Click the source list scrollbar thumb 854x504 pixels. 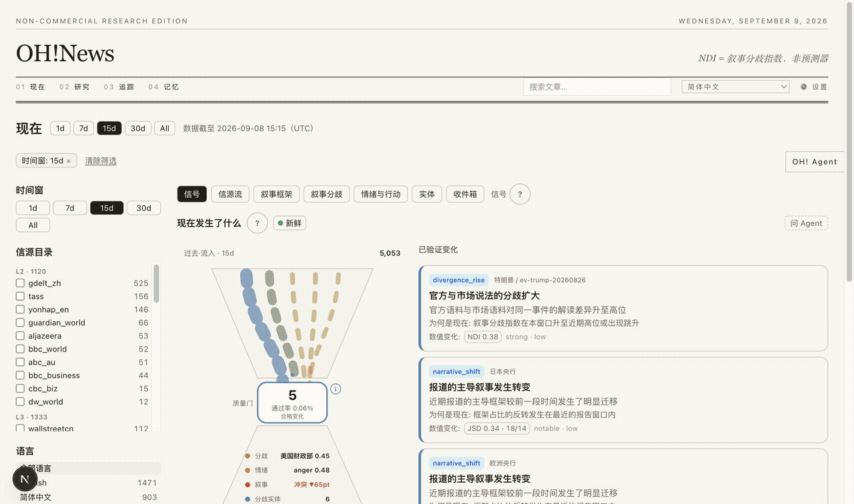[x=157, y=283]
